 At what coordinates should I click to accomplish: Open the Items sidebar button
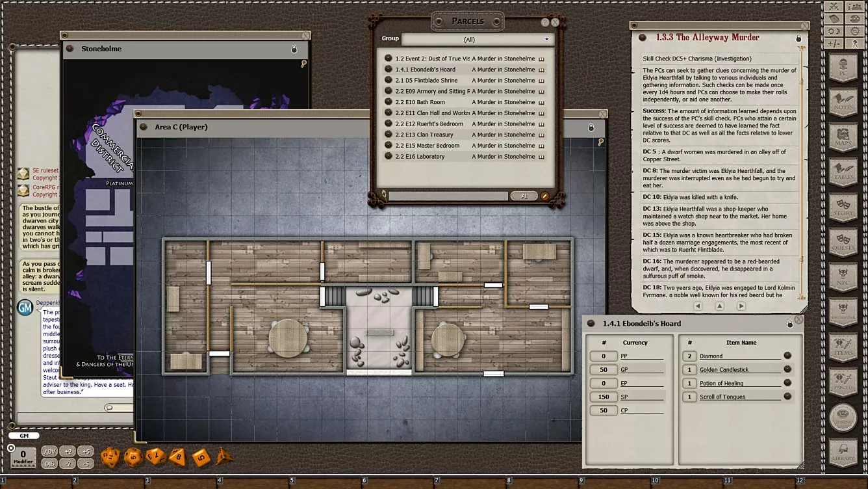[x=843, y=348]
